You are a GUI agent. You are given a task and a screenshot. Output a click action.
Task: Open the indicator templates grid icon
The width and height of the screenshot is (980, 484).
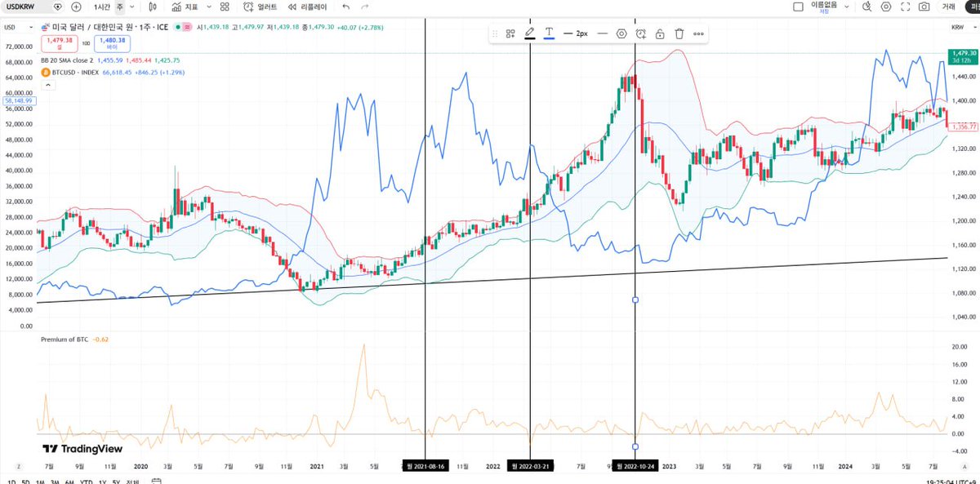[x=224, y=7]
